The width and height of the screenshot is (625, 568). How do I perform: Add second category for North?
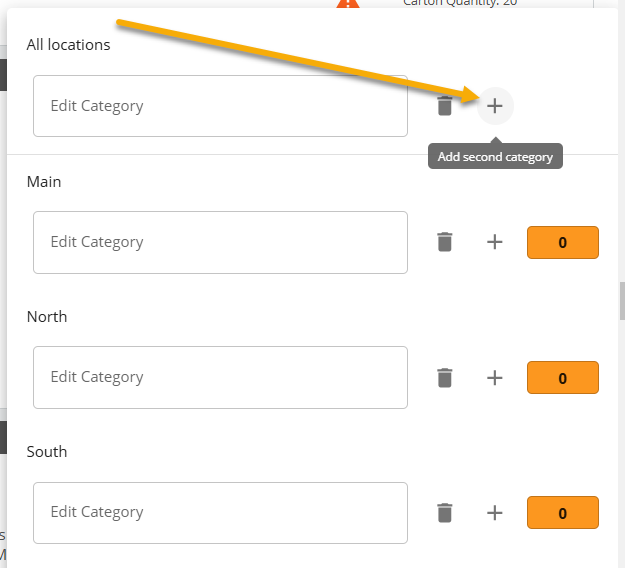495,377
